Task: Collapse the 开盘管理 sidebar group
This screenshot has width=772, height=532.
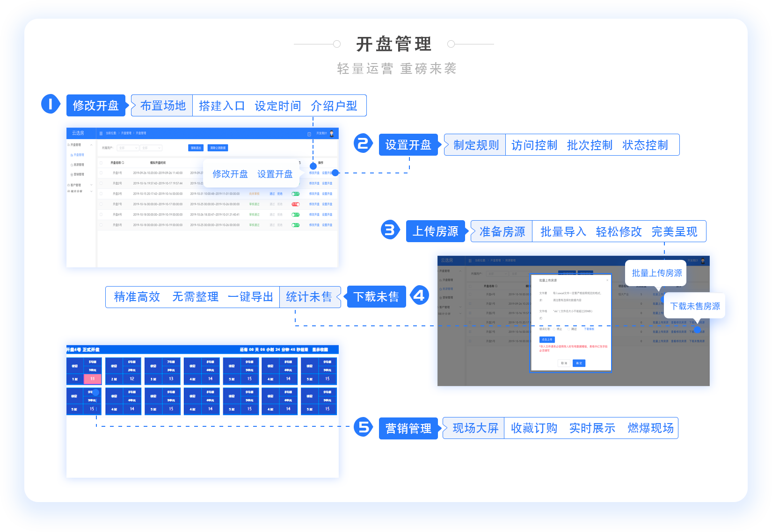Action: (x=91, y=145)
